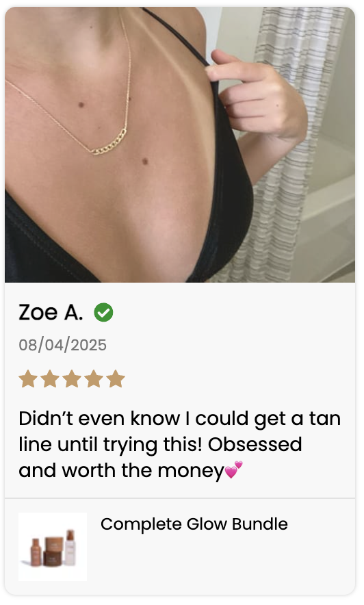The height and width of the screenshot is (605, 364).
Task: Click the hand holding the strap in photo
Action: point(256,96)
